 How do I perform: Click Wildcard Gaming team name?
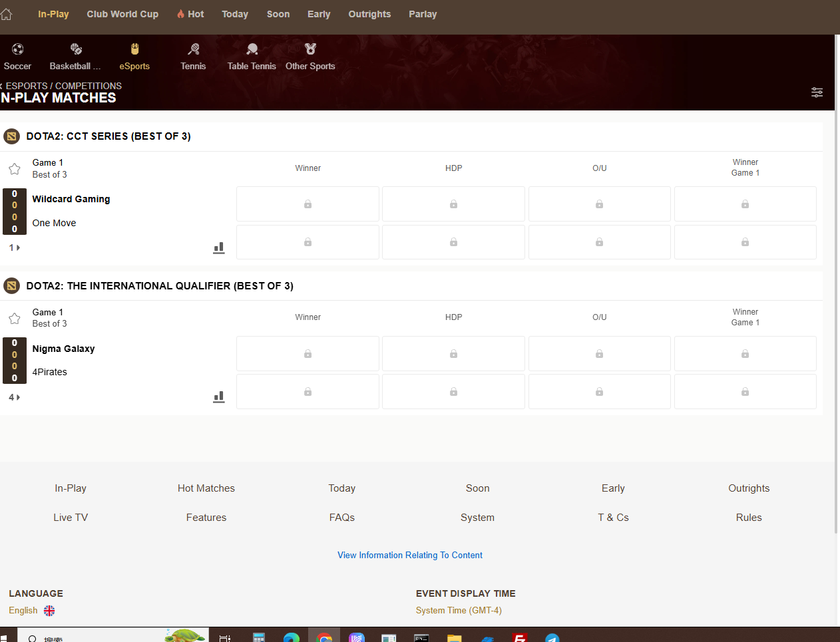pyautogui.click(x=71, y=199)
